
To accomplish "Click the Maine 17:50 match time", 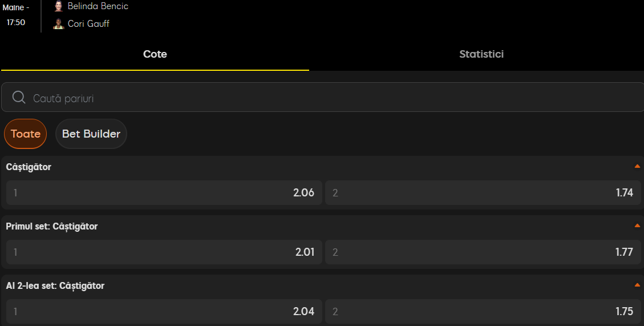I will click(x=16, y=15).
